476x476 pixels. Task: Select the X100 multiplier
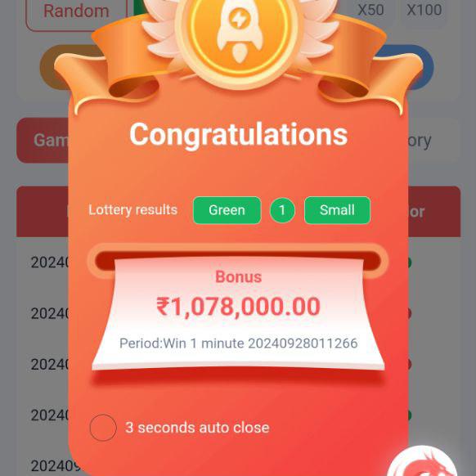point(424,11)
